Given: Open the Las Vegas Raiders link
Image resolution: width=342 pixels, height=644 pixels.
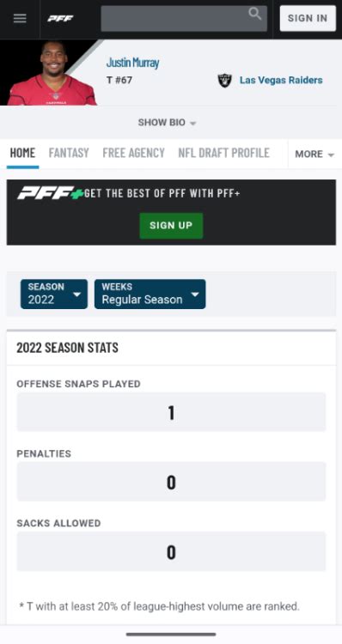Looking at the screenshot, I should (x=281, y=80).
